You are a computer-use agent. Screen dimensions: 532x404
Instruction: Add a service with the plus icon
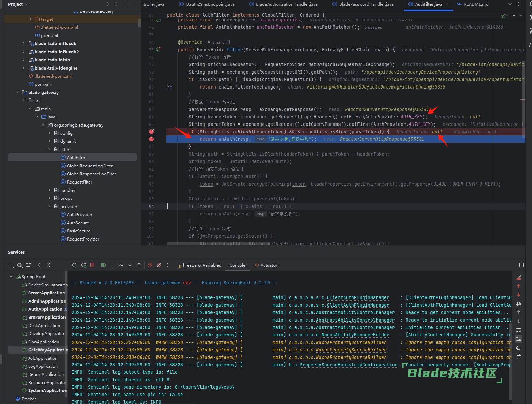(11, 265)
